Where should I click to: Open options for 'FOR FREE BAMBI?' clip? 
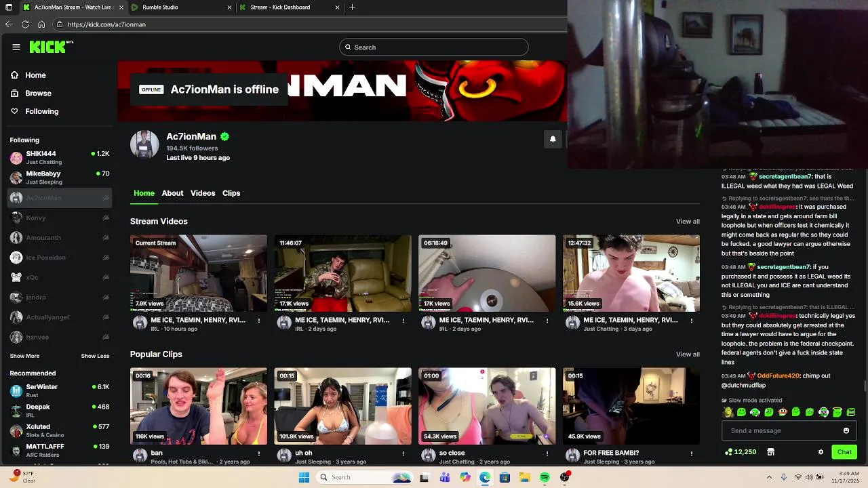(692, 453)
